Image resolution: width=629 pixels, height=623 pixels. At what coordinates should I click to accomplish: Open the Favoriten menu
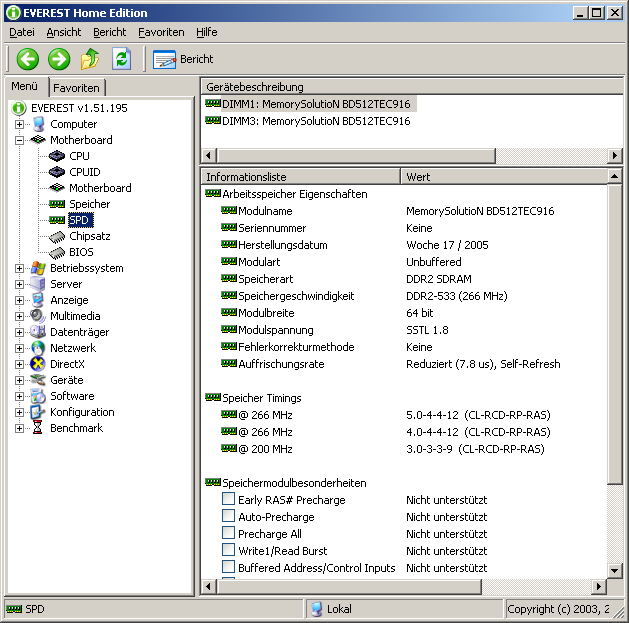coord(161,32)
